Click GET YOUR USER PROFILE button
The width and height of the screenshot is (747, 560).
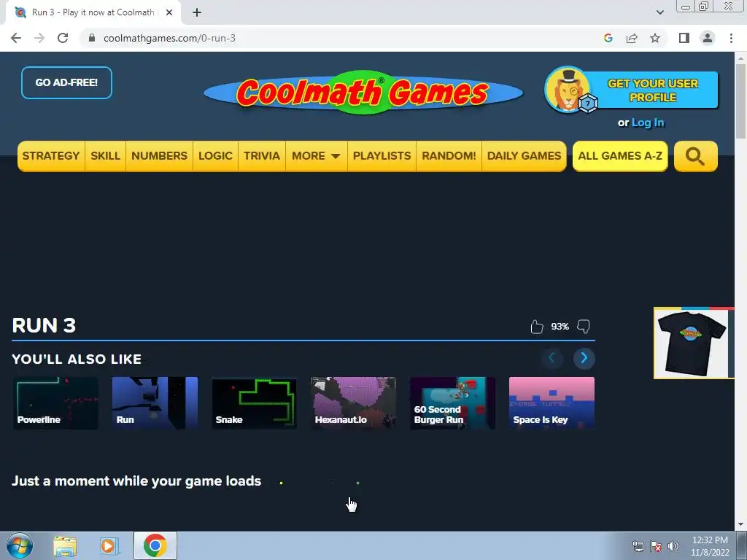[653, 90]
